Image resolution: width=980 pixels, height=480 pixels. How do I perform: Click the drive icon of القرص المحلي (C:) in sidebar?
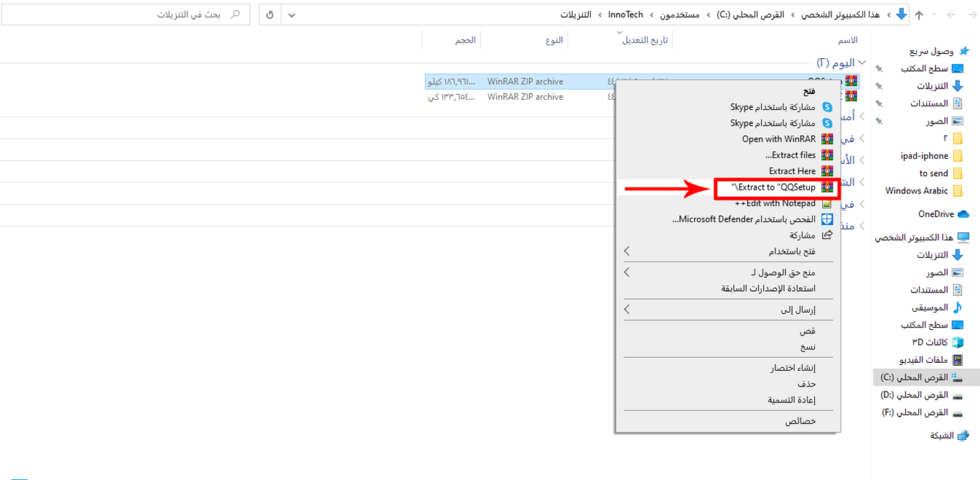[956, 377]
